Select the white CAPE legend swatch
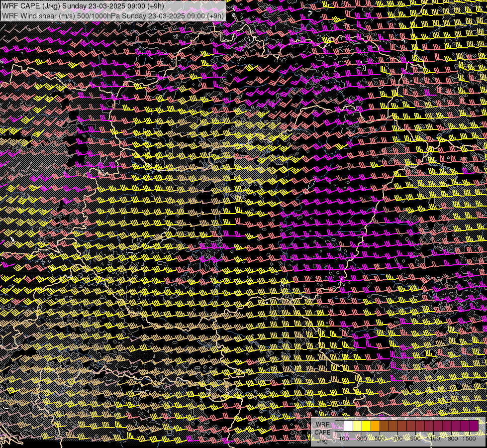487x448 pixels. [349, 426]
